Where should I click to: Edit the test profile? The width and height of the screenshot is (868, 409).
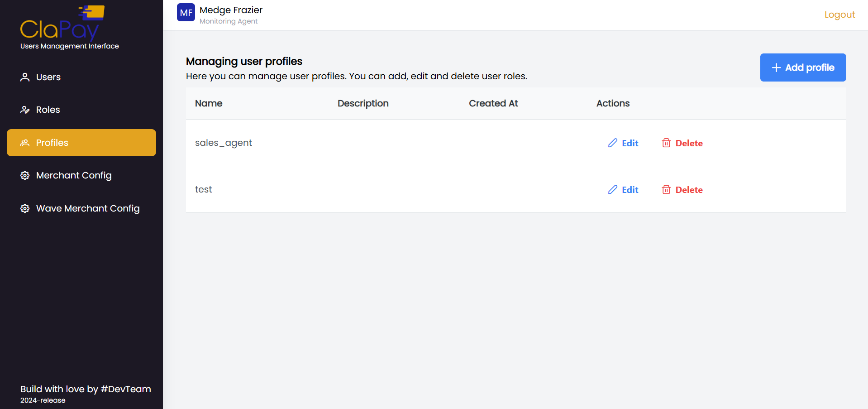coord(630,190)
